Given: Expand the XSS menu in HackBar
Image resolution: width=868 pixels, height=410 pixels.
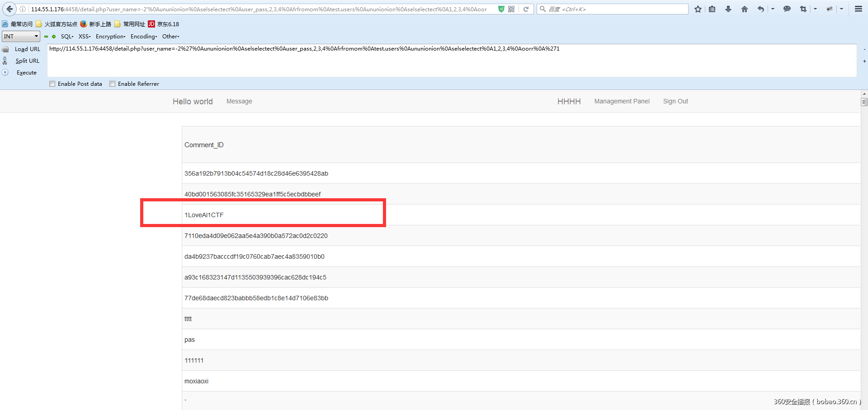Looking at the screenshot, I should coord(85,37).
